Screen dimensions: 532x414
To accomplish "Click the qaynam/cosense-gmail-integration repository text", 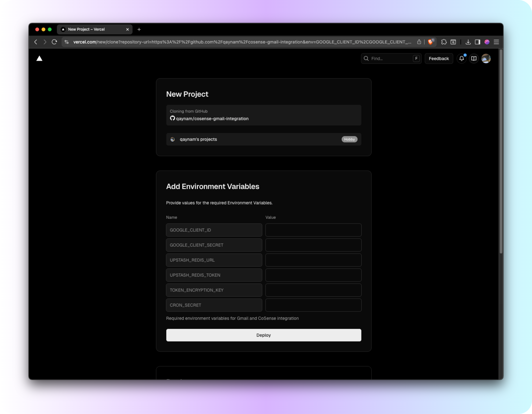I will pyautogui.click(x=212, y=119).
